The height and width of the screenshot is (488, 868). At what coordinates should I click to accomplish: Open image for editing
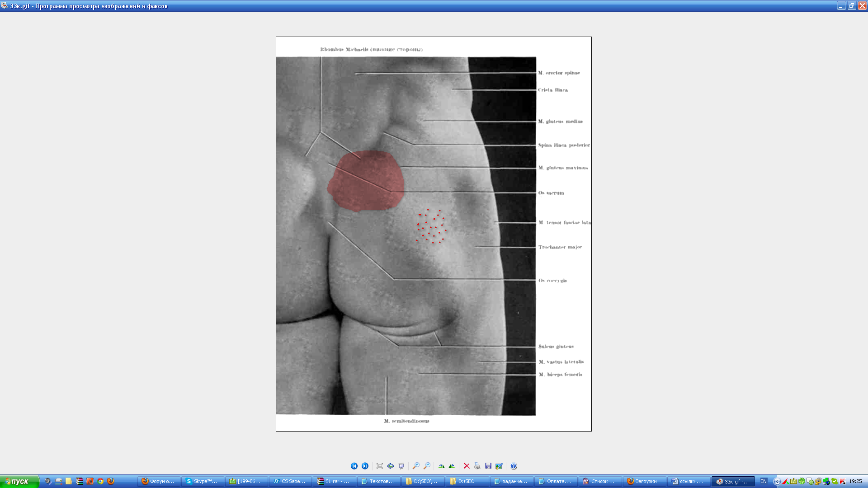coord(499,466)
